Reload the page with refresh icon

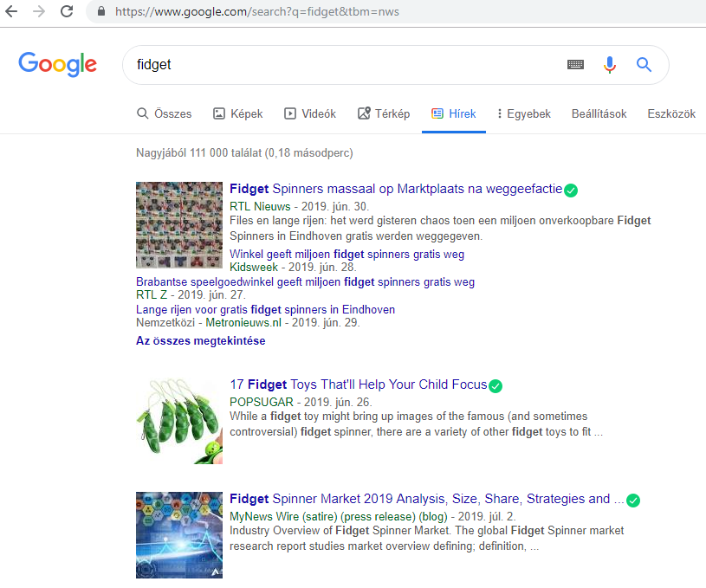point(67,11)
